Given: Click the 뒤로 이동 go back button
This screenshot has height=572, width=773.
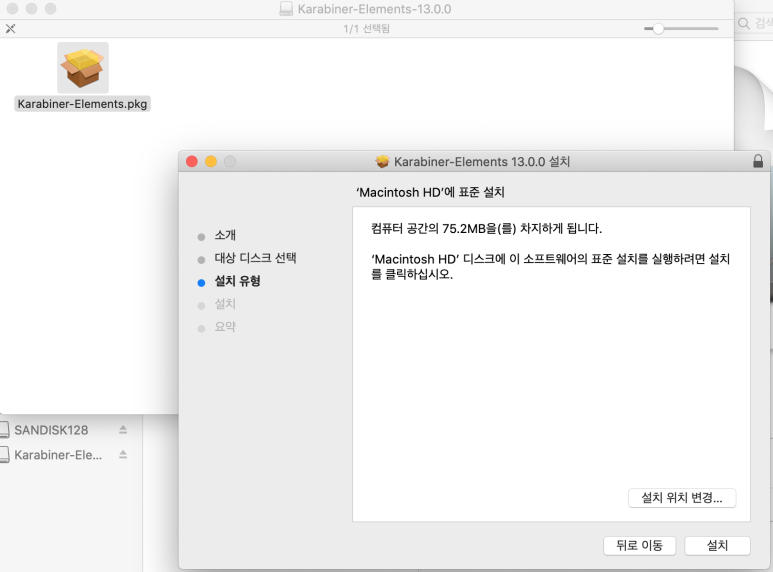Looking at the screenshot, I should point(639,545).
